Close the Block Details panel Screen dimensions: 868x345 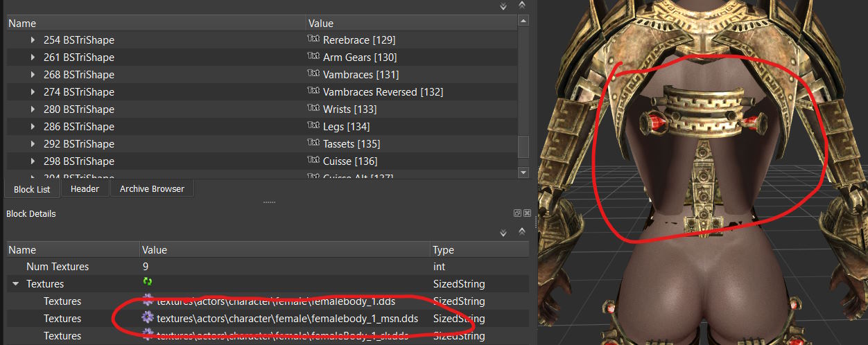click(527, 213)
